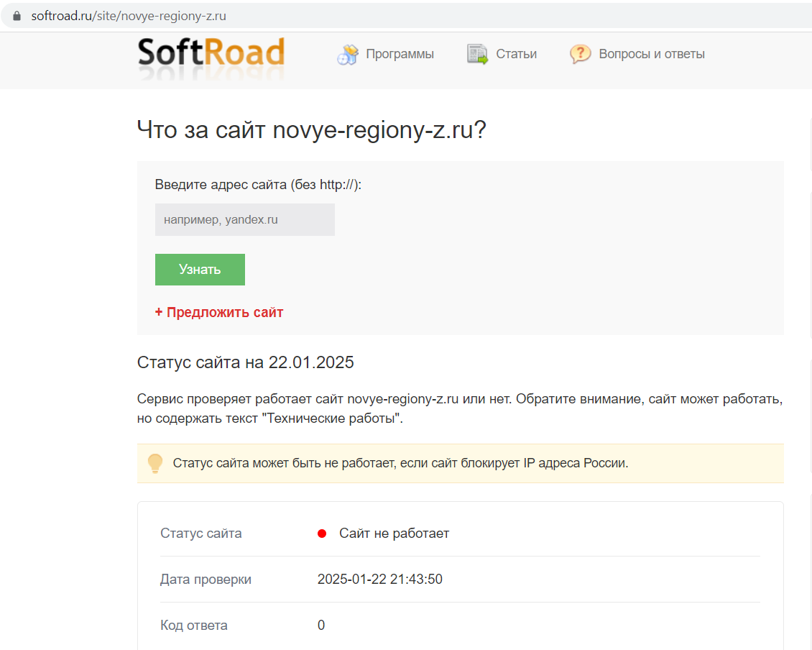Click the Сайт не работает status text
The height and width of the screenshot is (650, 812).
[394, 534]
